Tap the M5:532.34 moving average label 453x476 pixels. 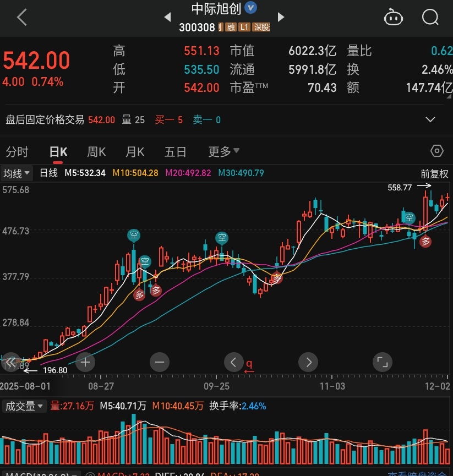(85, 173)
